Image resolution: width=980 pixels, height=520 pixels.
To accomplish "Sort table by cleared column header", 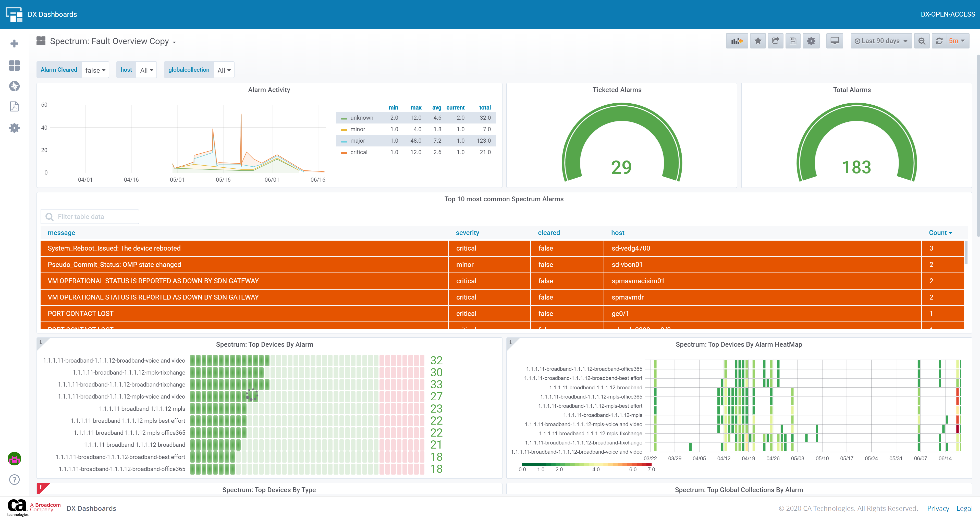I will coord(549,233).
